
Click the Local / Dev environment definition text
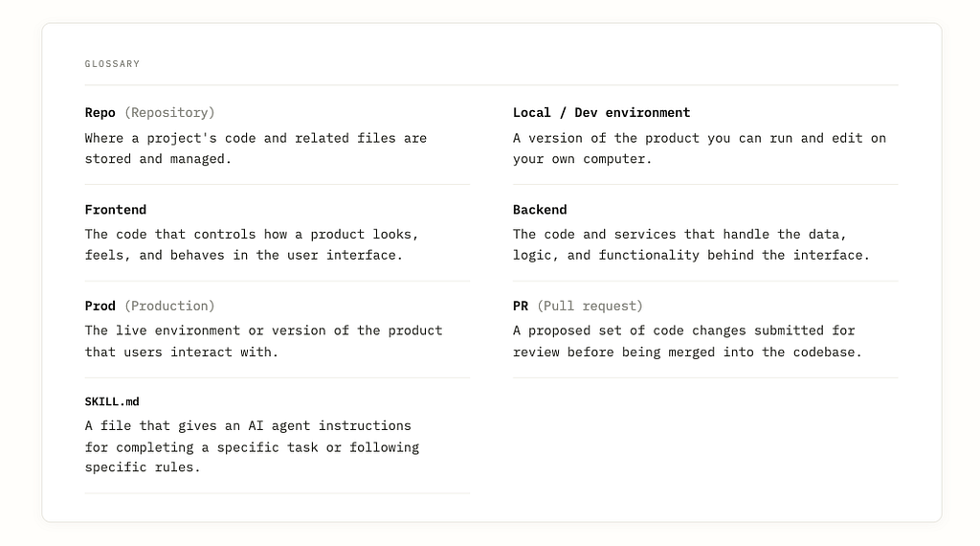click(700, 148)
